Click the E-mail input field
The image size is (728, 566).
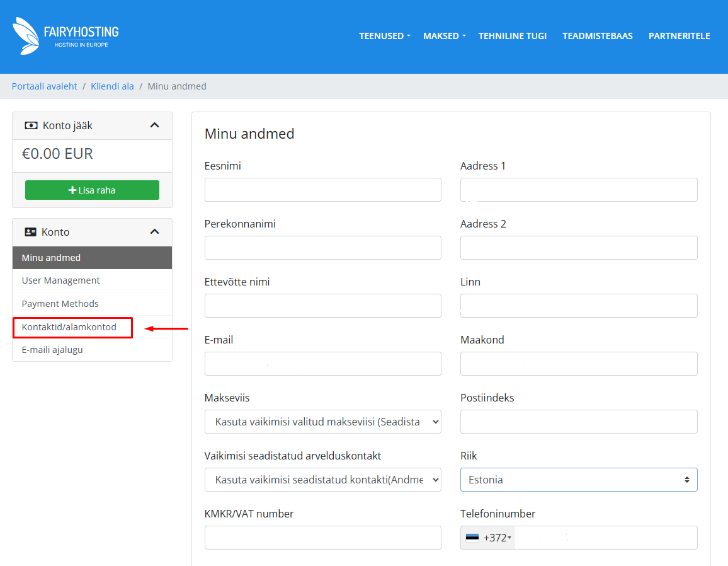click(x=322, y=364)
